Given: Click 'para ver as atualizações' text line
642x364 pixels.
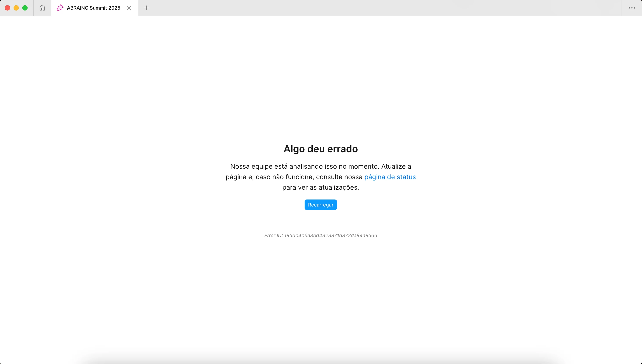Looking at the screenshot, I should tap(321, 187).
